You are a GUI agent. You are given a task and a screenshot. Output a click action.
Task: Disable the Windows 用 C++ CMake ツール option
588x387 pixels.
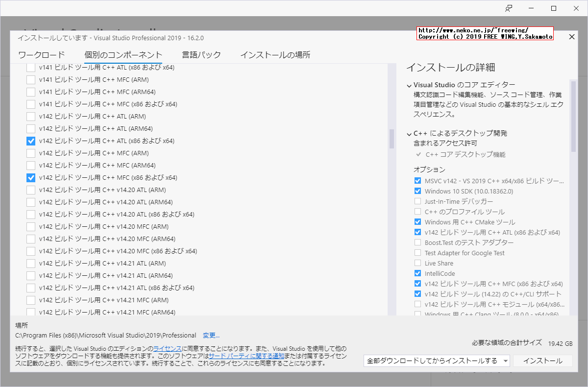point(417,222)
